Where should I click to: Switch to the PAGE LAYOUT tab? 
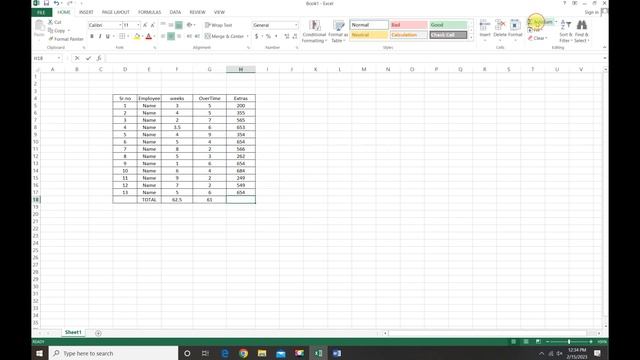pyautogui.click(x=116, y=12)
